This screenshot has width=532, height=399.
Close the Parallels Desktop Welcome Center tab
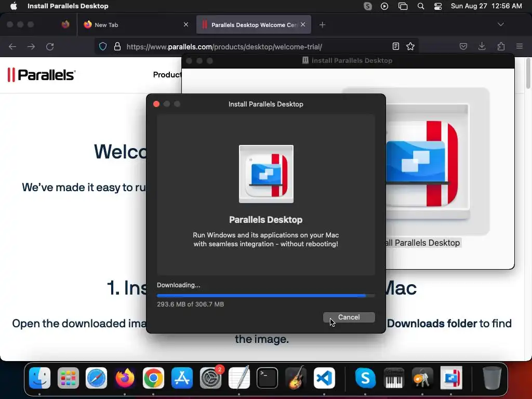303,24
